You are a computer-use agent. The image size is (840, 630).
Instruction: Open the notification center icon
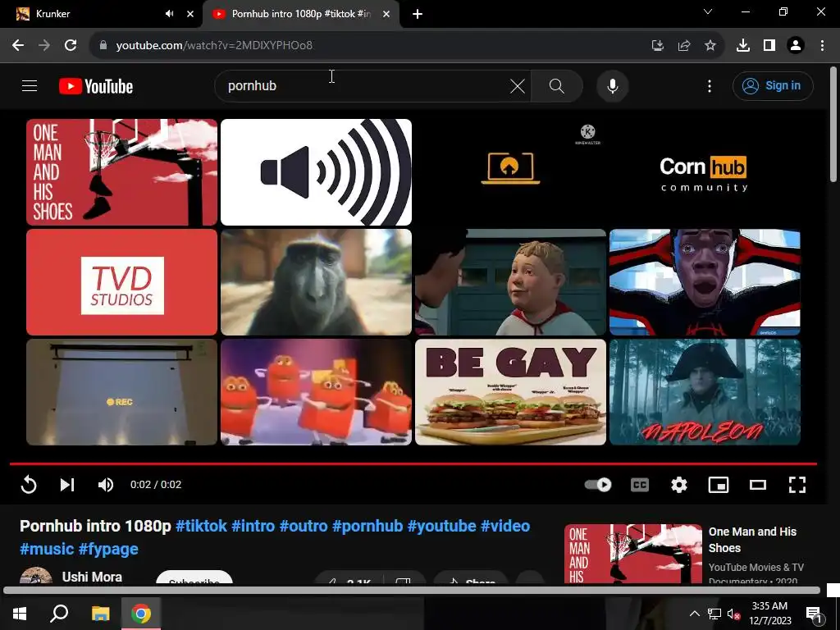click(x=814, y=614)
